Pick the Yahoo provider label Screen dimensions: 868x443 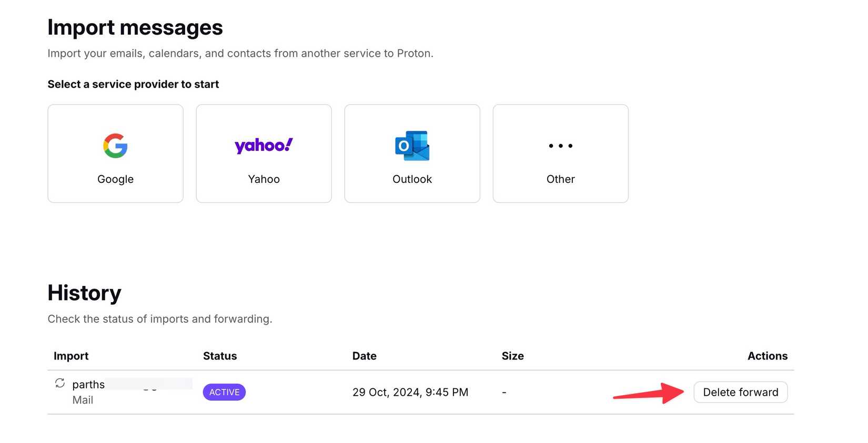[264, 179]
